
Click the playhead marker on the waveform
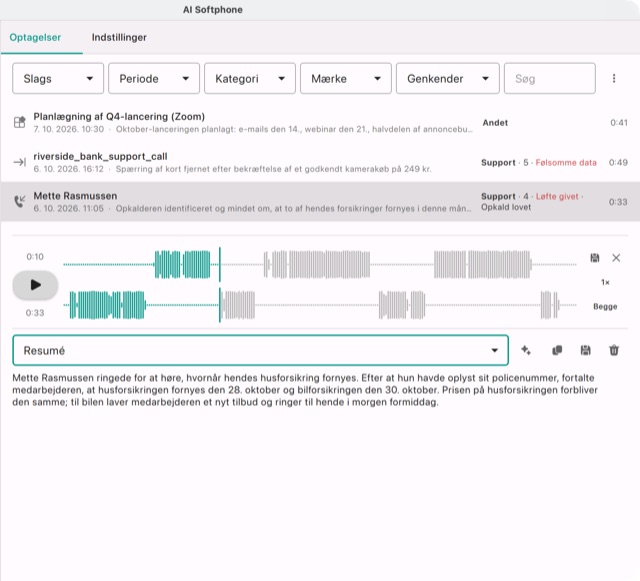tap(220, 285)
